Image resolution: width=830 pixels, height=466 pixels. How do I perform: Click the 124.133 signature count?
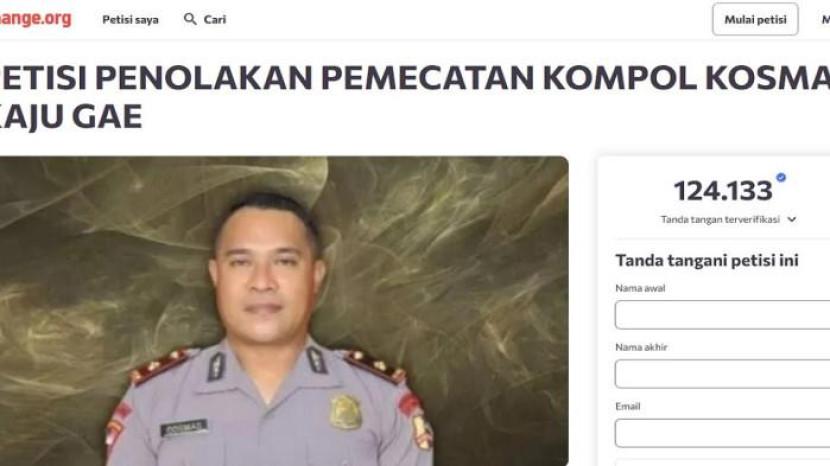(723, 191)
